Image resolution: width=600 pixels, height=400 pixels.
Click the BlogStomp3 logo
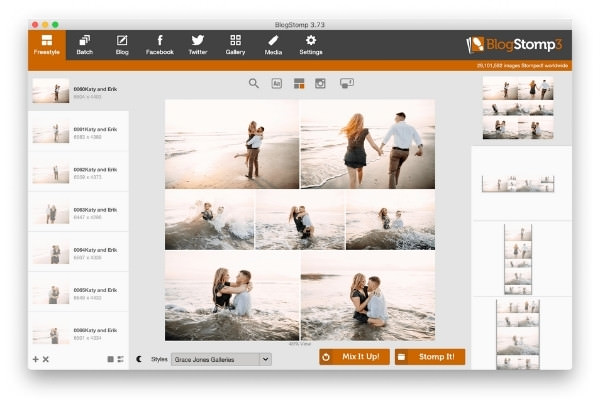514,45
